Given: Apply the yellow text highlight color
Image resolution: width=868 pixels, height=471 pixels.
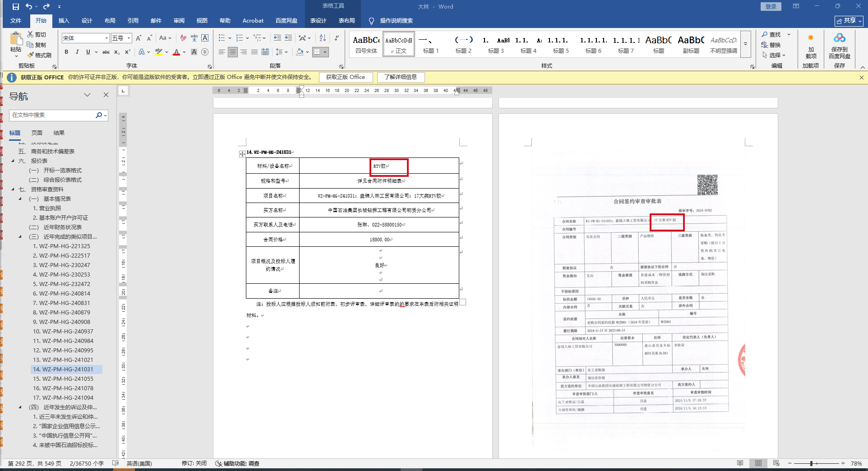Looking at the screenshot, I should (x=159, y=52).
